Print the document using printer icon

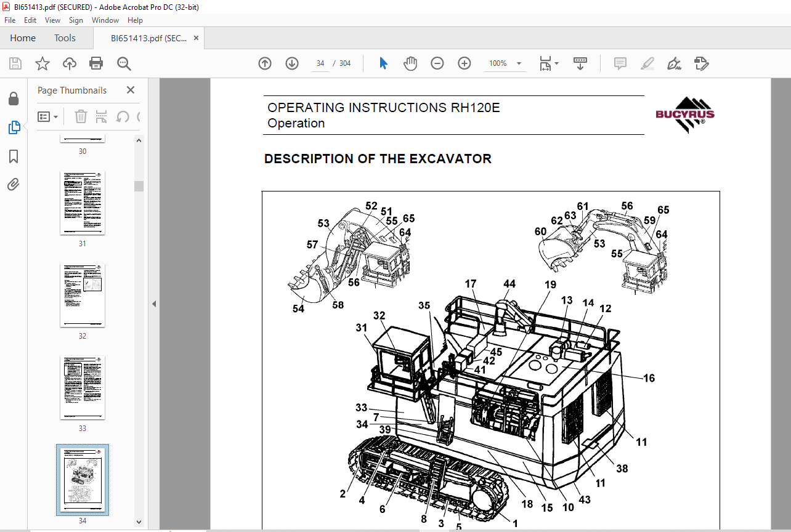96,63
